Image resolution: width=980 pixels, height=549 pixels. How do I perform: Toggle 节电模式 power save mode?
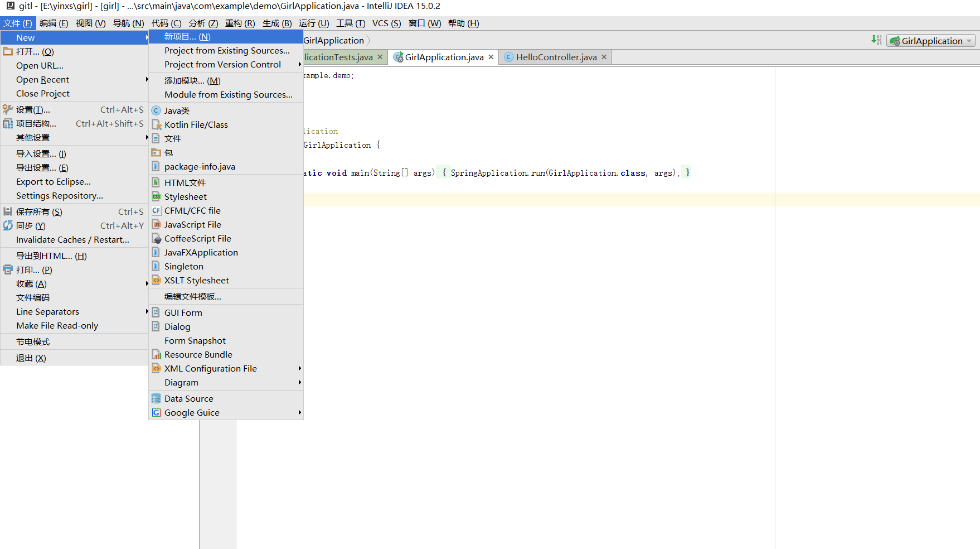pyautogui.click(x=74, y=341)
